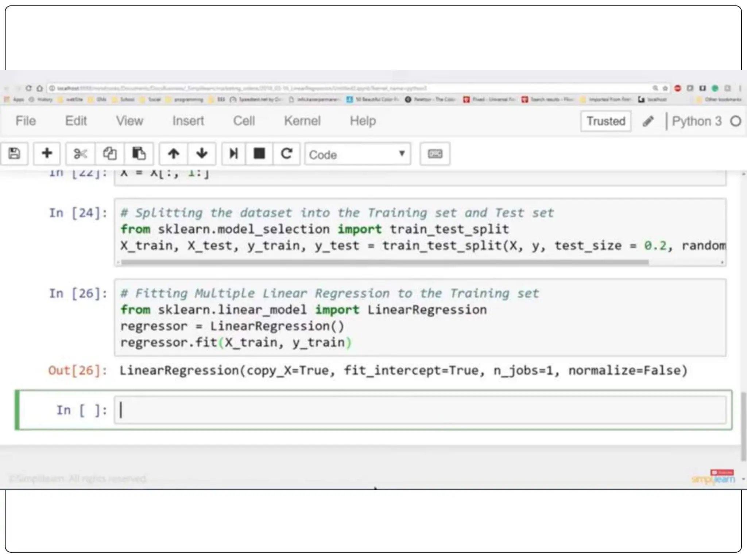Paste cells below icon
747x560 pixels.
coord(139,153)
